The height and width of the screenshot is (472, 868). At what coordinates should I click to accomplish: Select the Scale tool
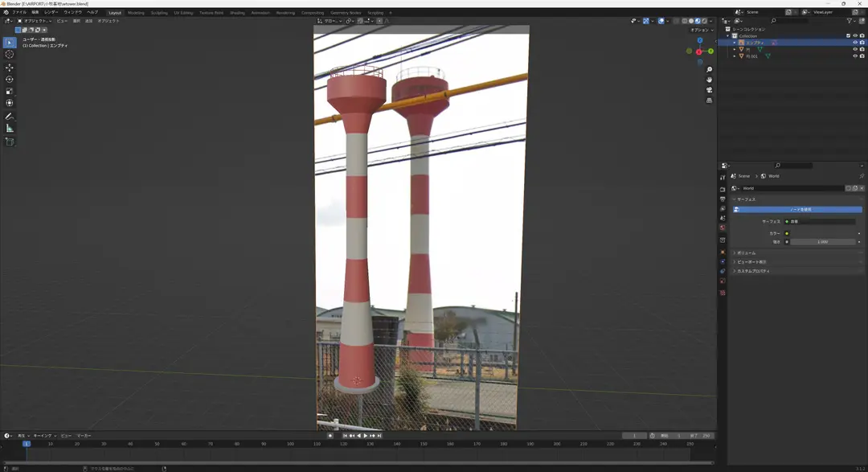coord(10,92)
